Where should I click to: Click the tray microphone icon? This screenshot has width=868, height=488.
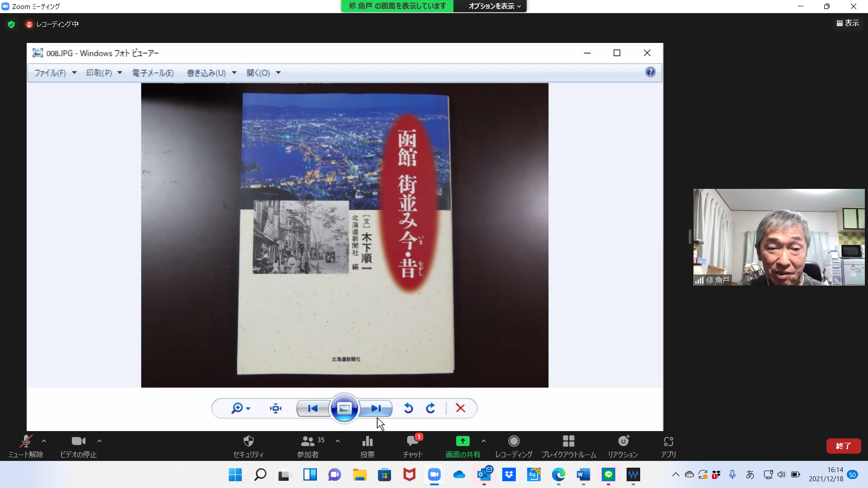pyautogui.click(x=732, y=475)
